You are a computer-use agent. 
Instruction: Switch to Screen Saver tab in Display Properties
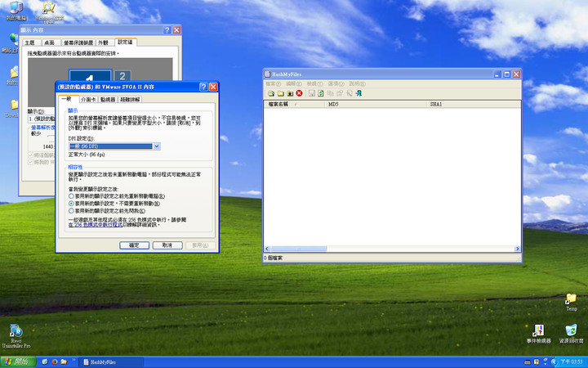pos(78,43)
